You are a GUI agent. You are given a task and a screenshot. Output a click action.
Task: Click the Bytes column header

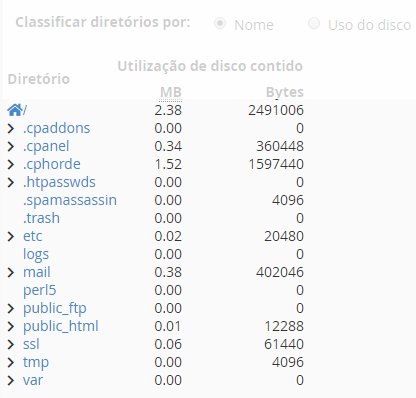click(x=285, y=92)
